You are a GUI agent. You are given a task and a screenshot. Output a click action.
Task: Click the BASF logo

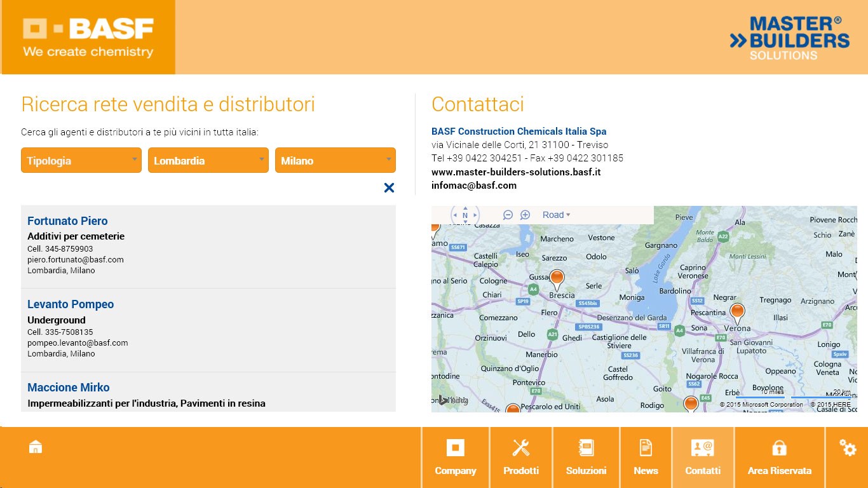point(88,37)
